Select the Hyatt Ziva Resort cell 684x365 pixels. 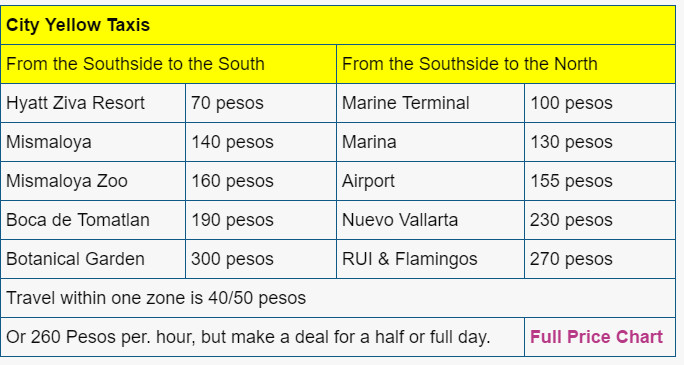click(93, 103)
